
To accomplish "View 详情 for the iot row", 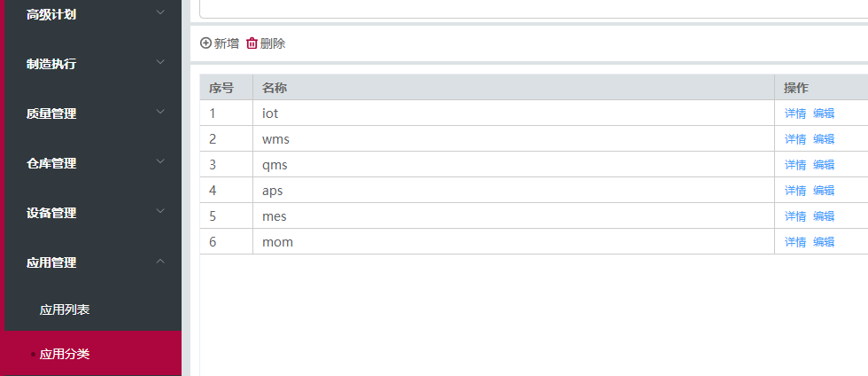I will 795,114.
